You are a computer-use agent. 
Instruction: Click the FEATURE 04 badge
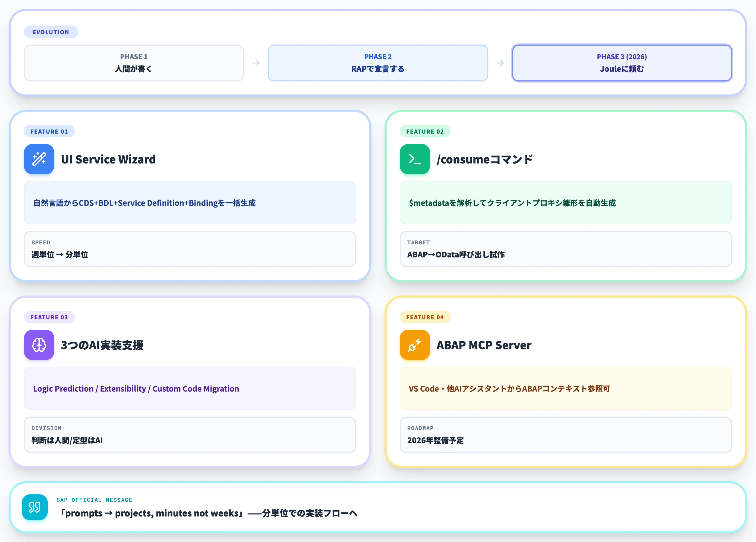425,317
